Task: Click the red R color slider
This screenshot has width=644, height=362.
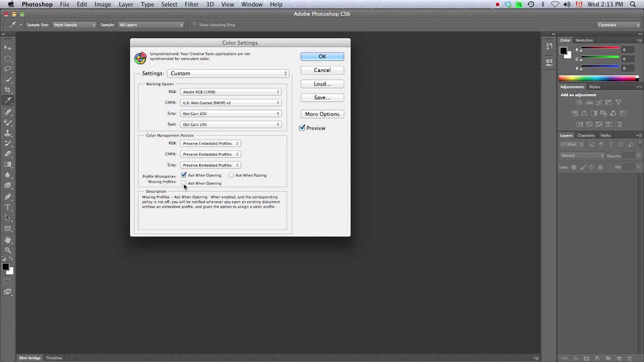Action: [x=600, y=49]
